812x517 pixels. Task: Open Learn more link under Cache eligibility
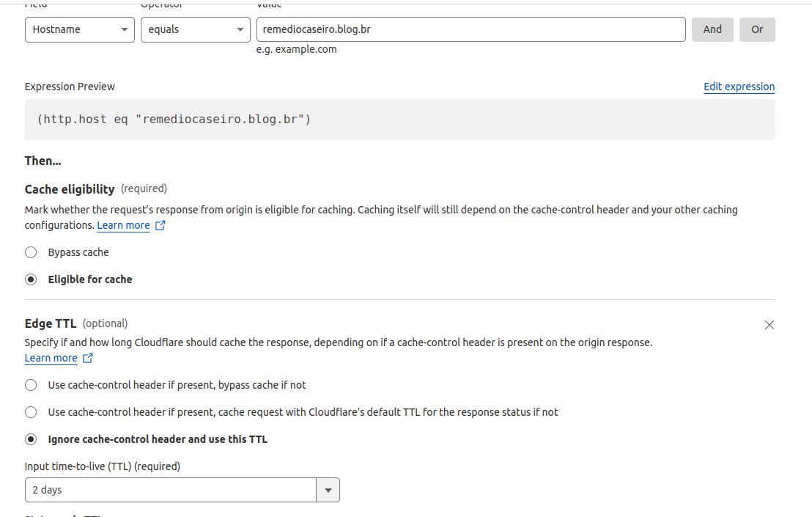(123, 225)
